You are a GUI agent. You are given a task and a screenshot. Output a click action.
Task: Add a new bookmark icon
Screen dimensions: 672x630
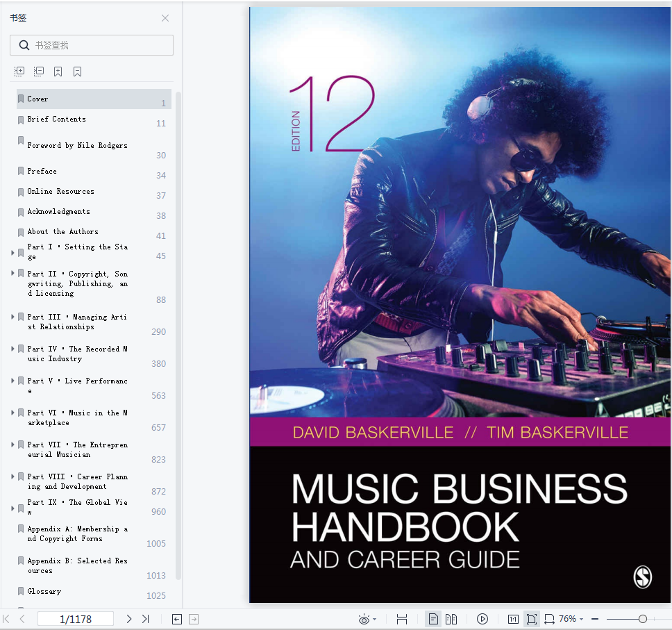coord(58,71)
